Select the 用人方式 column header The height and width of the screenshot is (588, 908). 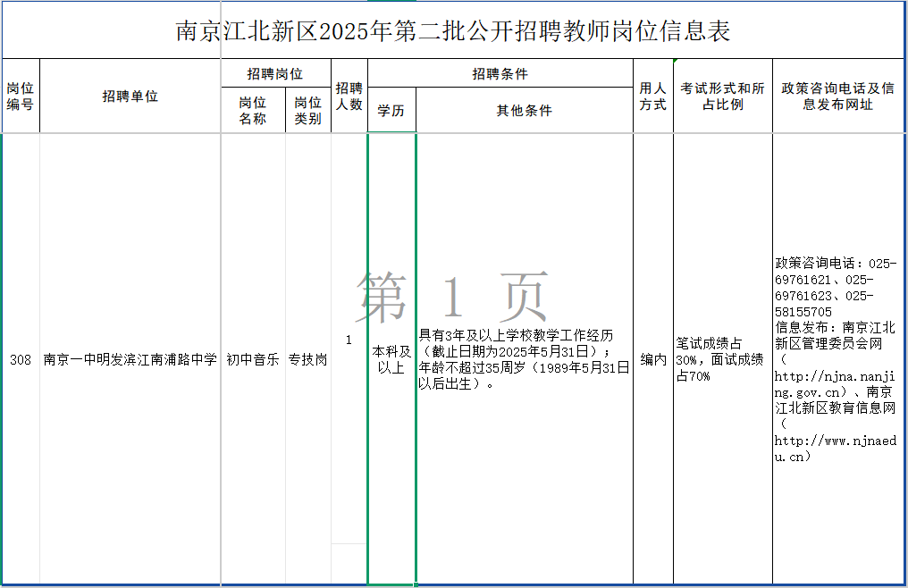tap(652, 96)
